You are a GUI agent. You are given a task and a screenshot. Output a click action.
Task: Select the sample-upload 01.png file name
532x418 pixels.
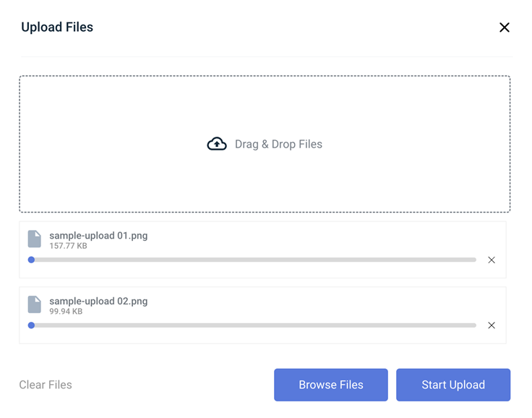click(98, 236)
